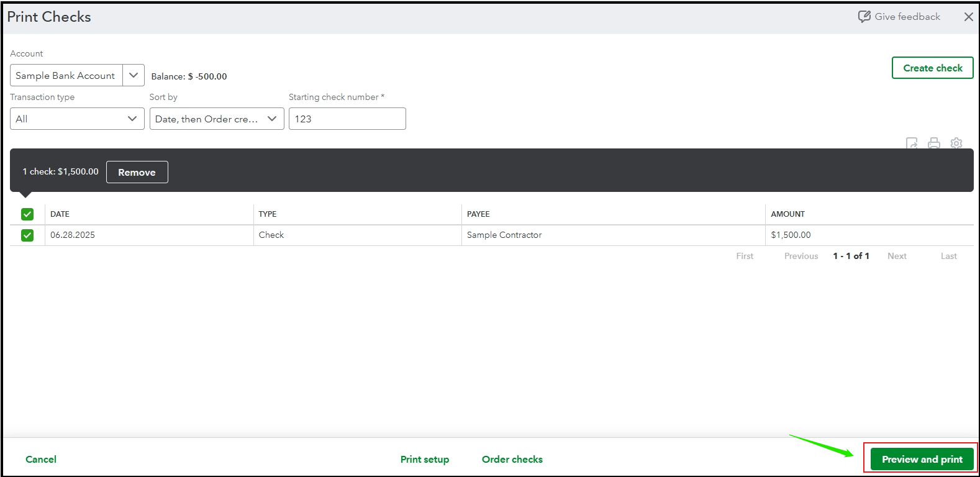This screenshot has width=980, height=477.
Task: Open the Sort by dropdown
Action: tap(217, 119)
